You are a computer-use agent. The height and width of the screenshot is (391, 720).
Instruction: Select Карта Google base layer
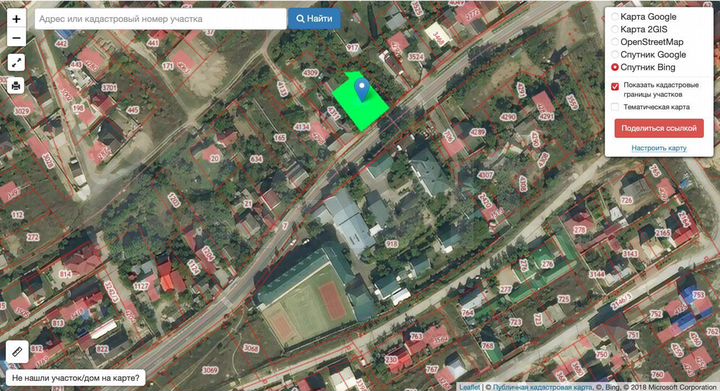615,17
